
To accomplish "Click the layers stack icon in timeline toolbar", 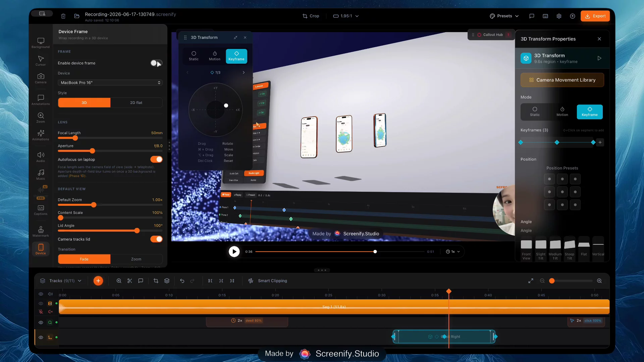I will [167, 281].
